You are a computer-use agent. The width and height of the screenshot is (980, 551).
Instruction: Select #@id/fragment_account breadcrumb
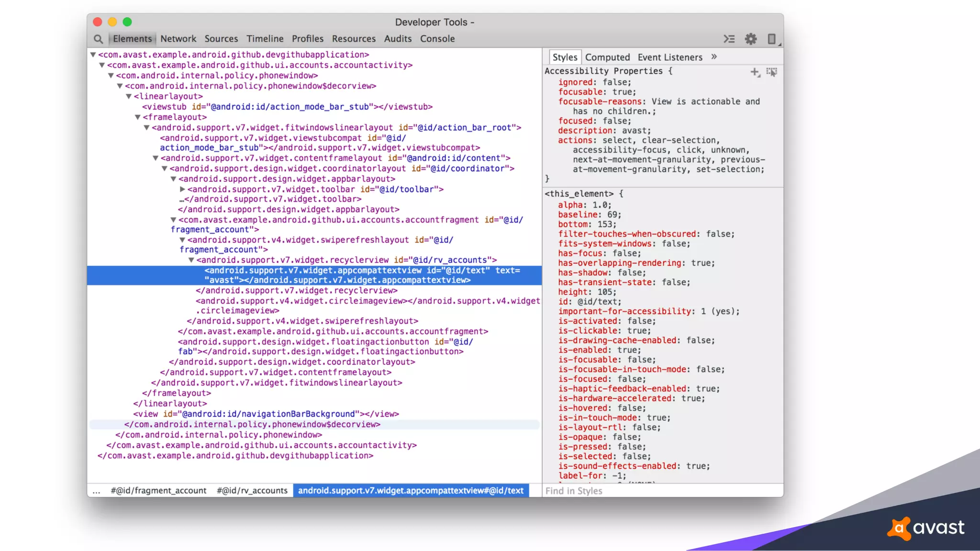coord(158,490)
